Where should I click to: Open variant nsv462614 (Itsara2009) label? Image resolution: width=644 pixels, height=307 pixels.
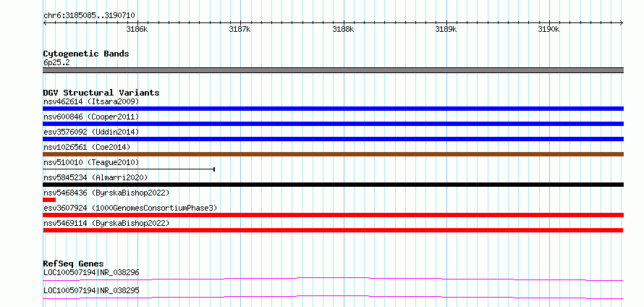coord(91,101)
